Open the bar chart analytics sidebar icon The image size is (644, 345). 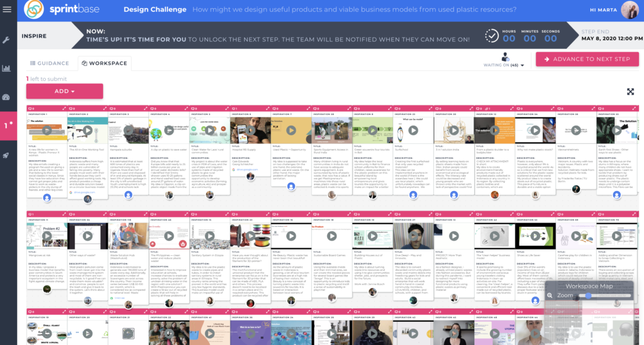coord(6,68)
